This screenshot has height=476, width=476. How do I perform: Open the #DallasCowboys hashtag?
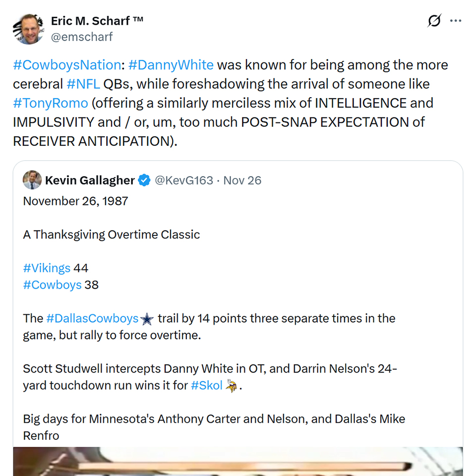point(92,318)
